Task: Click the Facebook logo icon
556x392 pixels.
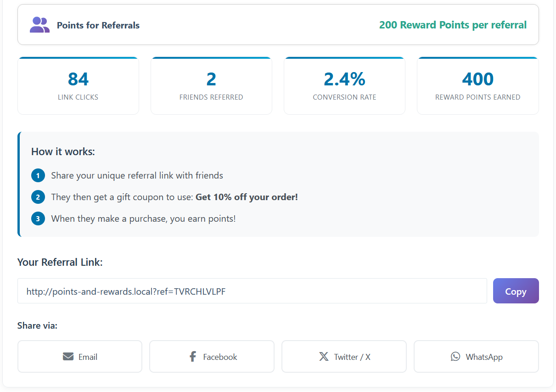Action: 193,357
